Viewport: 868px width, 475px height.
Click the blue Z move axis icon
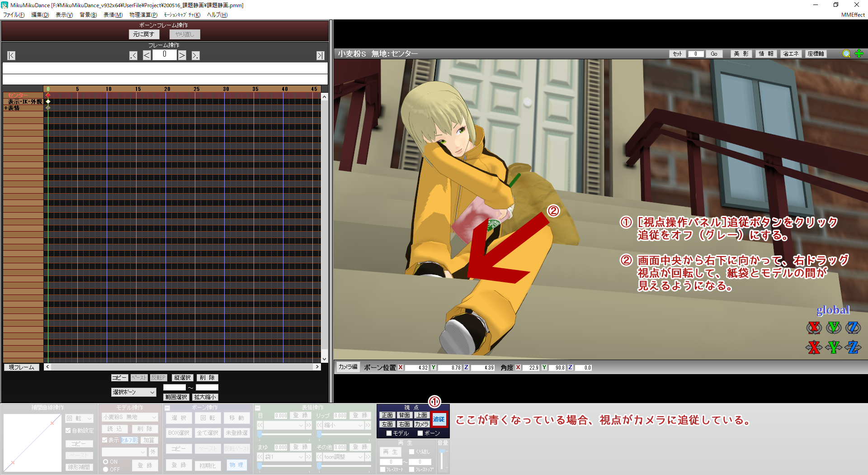click(853, 347)
